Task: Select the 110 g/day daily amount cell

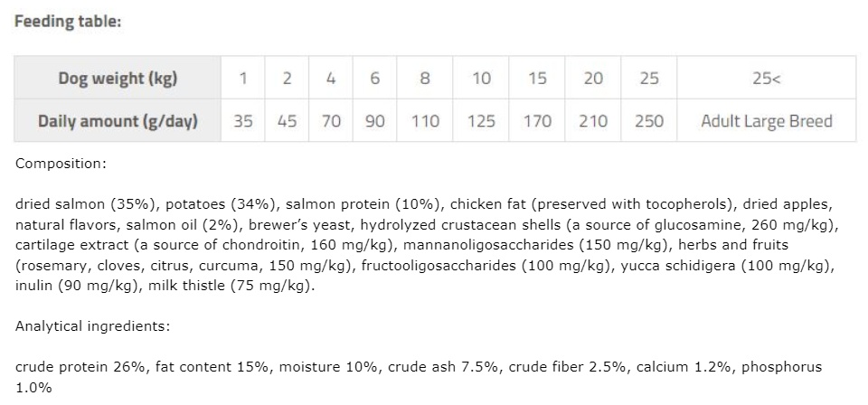Action: tap(425, 120)
